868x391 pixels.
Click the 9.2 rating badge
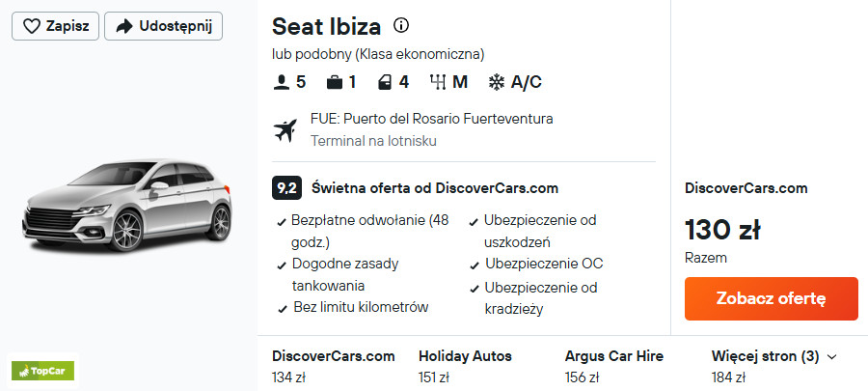285,188
